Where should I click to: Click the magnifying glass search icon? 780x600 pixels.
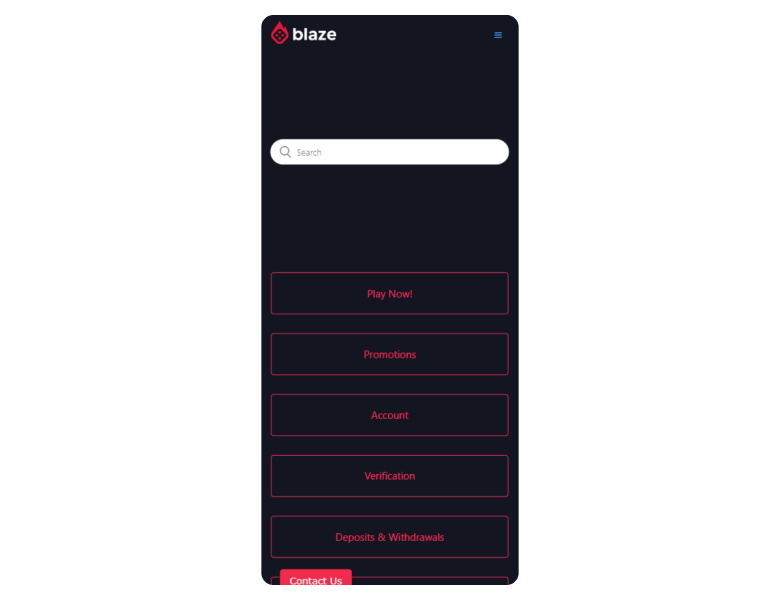click(285, 152)
